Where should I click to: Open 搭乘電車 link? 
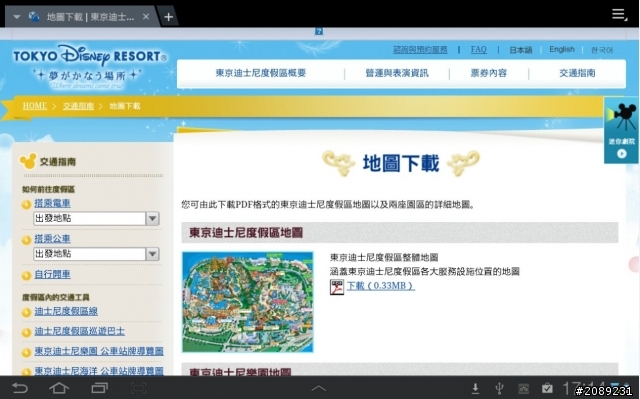[52, 203]
